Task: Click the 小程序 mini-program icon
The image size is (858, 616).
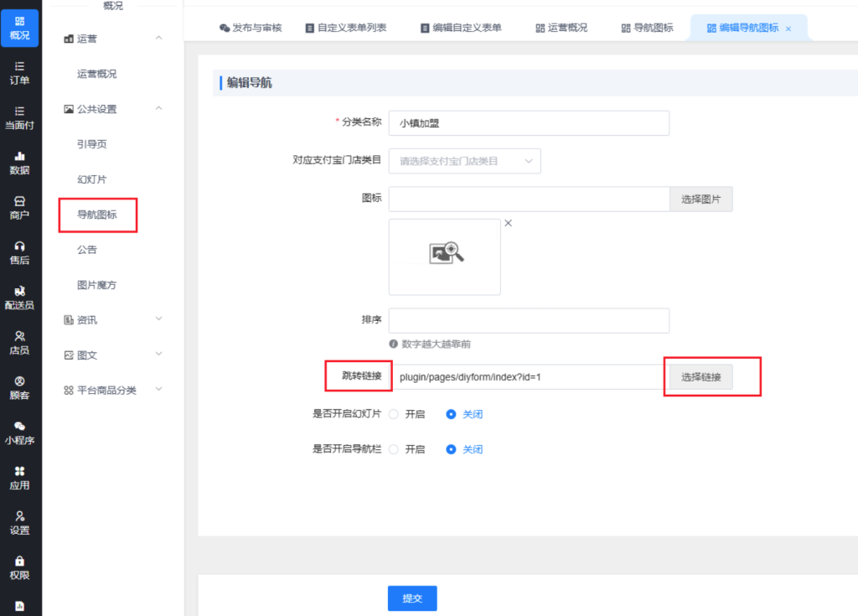Action: click(20, 432)
